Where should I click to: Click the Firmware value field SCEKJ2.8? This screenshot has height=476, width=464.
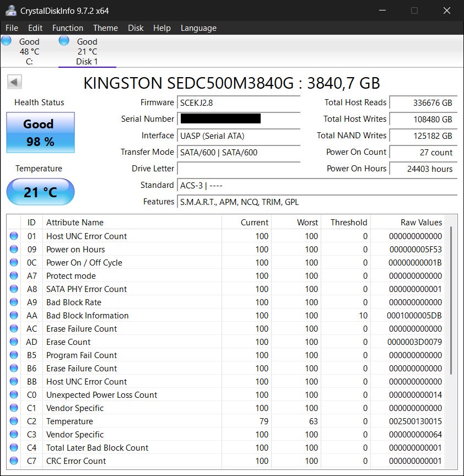tap(239, 103)
